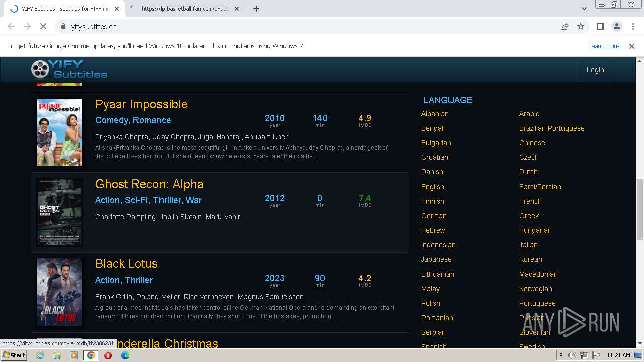This screenshot has width=644, height=362.
Task: Select the Finnish language
Action: pyautogui.click(x=433, y=201)
